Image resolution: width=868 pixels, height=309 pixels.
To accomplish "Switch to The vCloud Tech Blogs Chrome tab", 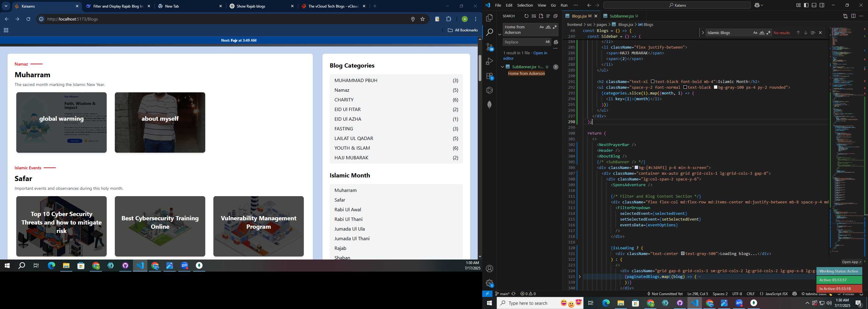I will (x=333, y=6).
